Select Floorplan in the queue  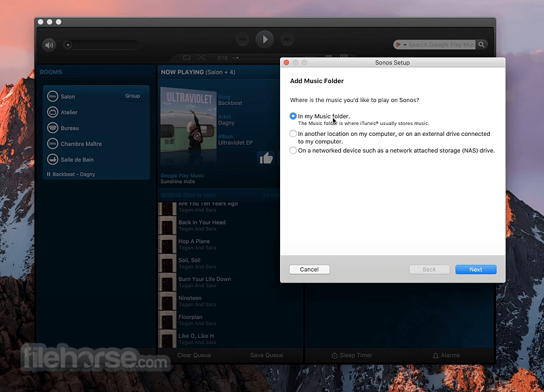(231, 320)
